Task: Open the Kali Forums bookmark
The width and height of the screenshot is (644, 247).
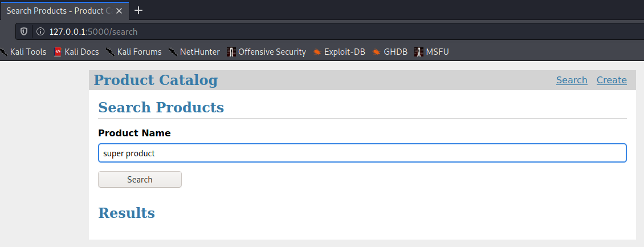Action: pyautogui.click(x=133, y=52)
